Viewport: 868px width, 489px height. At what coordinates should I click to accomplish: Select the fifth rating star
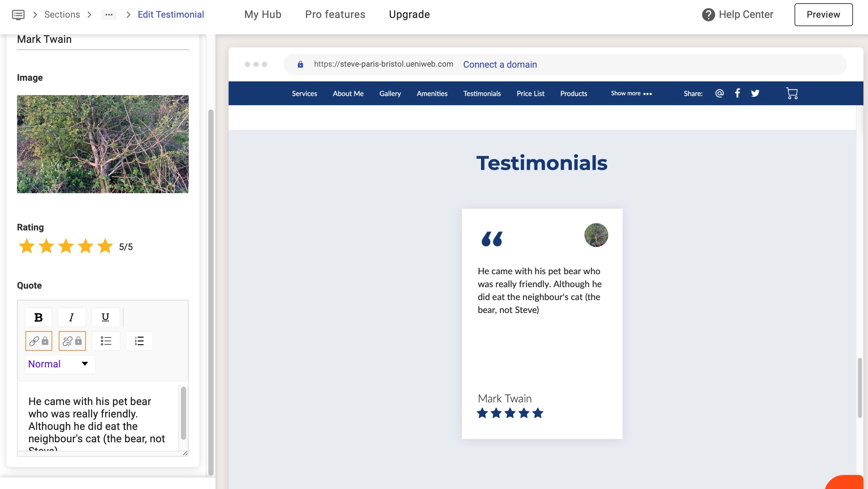105,246
